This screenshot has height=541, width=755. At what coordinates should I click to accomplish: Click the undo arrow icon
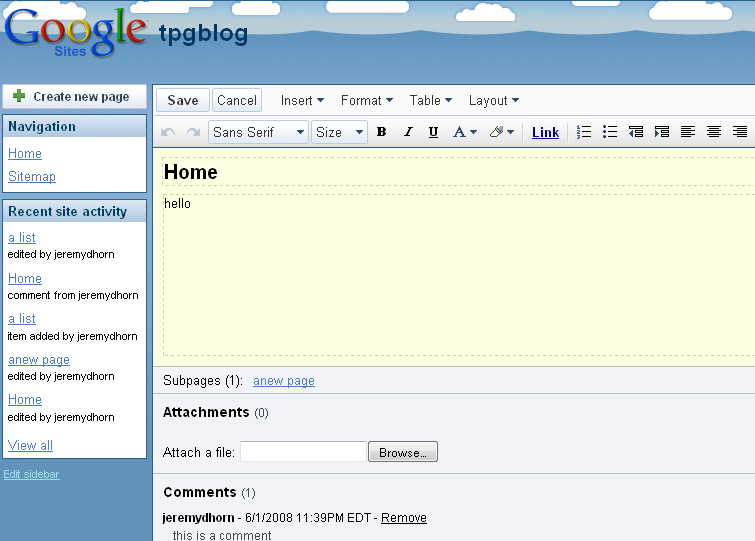click(x=168, y=132)
